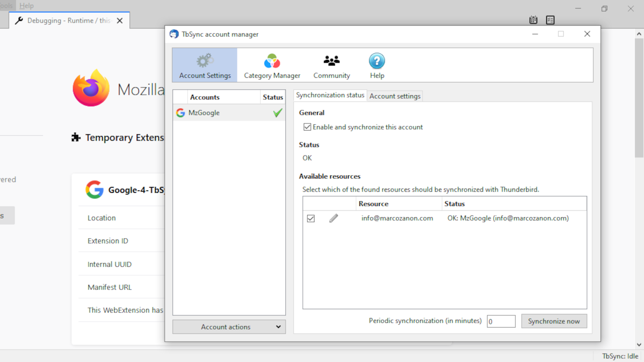This screenshot has width=644, height=362.
Task: Click the TbSync: Idle status bar entry
Action: click(620, 356)
